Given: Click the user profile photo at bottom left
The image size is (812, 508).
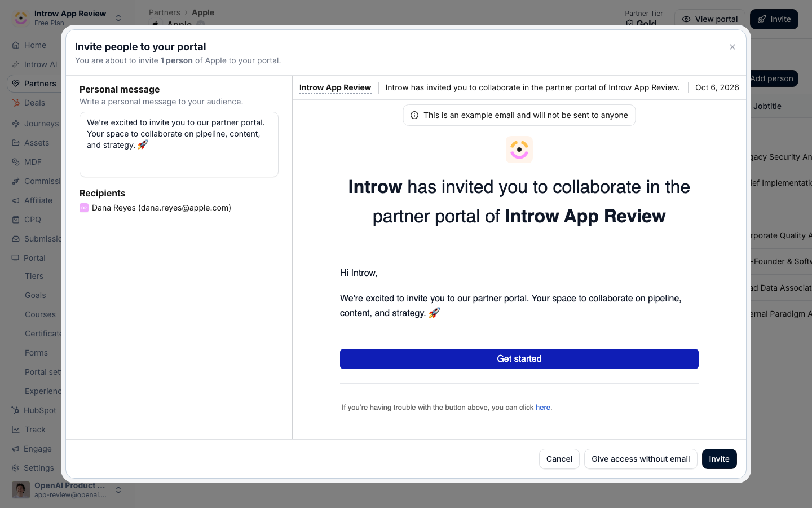Looking at the screenshot, I should [21, 490].
